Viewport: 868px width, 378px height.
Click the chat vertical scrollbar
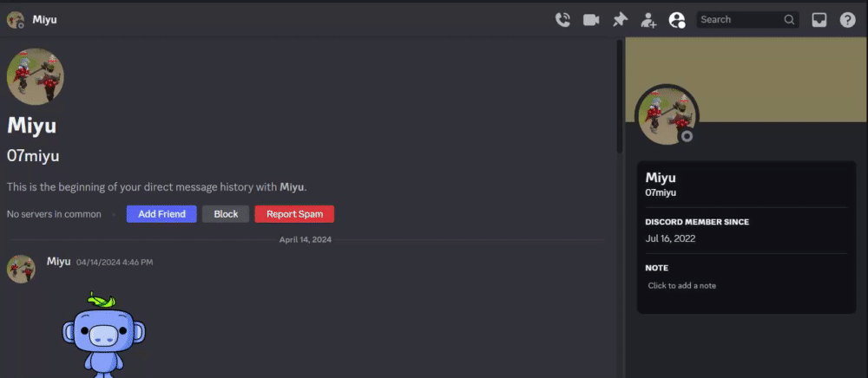coord(620,97)
